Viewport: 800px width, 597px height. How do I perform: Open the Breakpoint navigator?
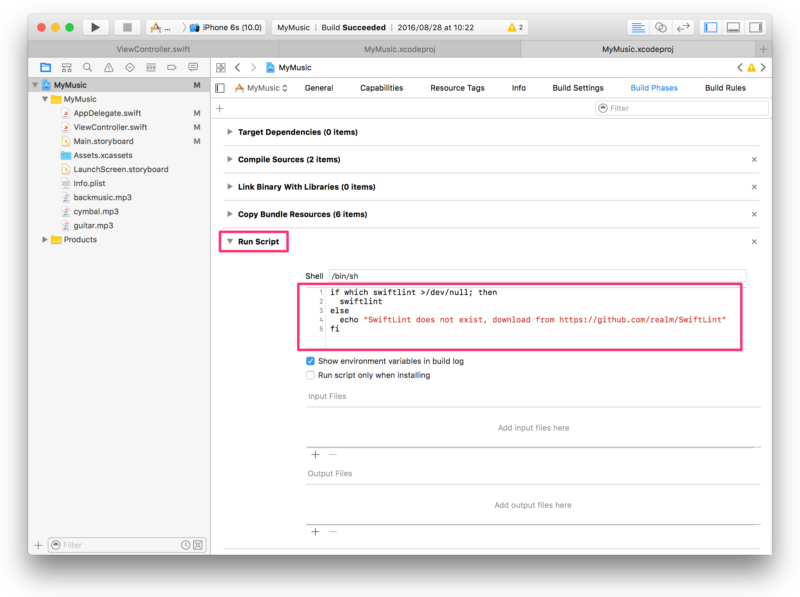(171, 67)
